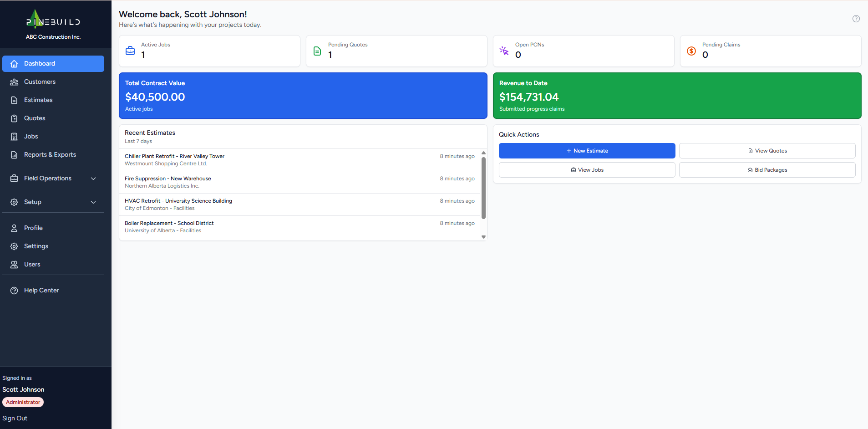Select the Users icon in sidebar
This screenshot has width=868, height=429.
tap(14, 264)
